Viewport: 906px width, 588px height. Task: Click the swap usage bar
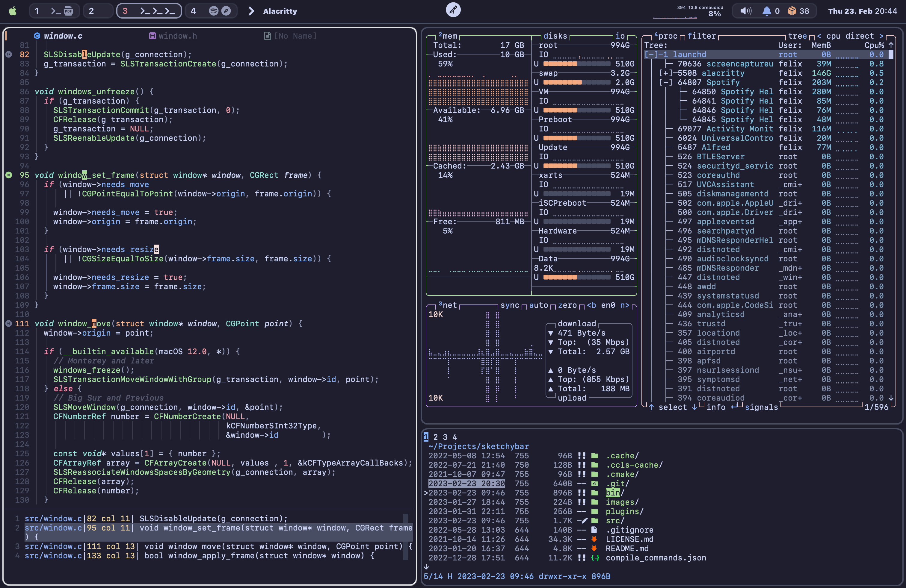577,82
